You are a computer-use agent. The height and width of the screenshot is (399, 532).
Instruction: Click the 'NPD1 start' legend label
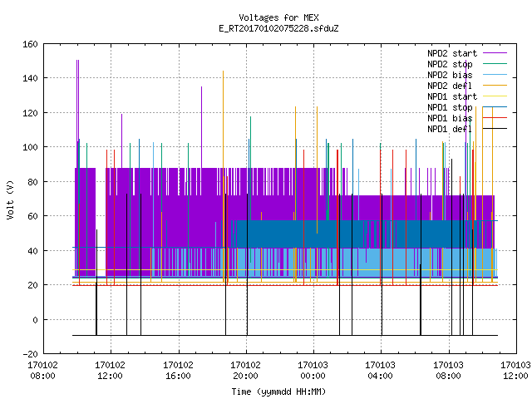(x=452, y=96)
